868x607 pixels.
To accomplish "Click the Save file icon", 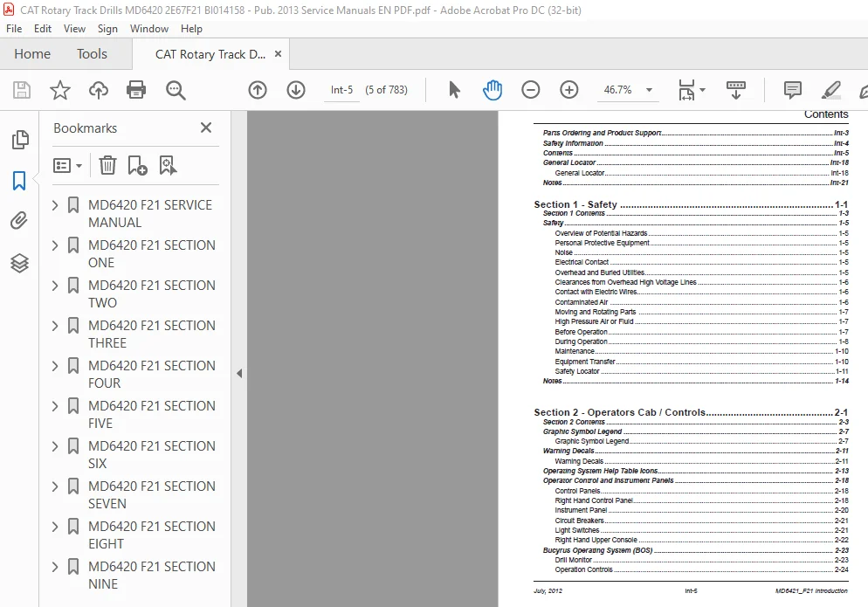I will coord(22,90).
